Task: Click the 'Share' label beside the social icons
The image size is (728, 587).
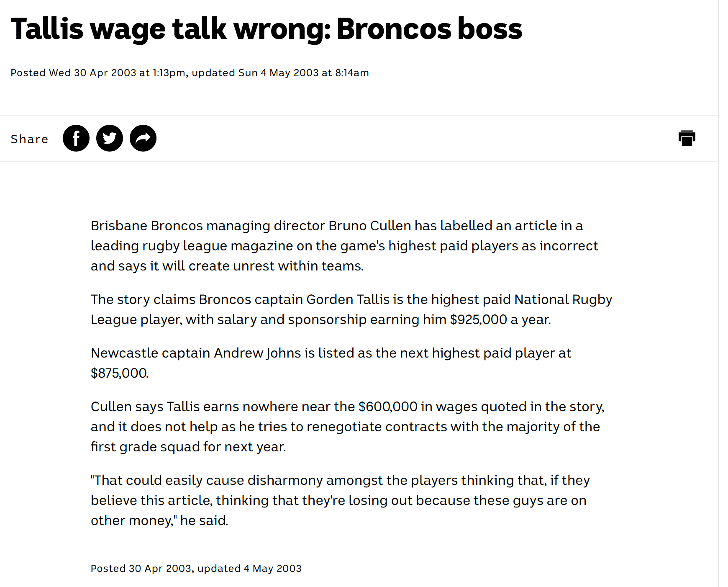Action: [29, 139]
